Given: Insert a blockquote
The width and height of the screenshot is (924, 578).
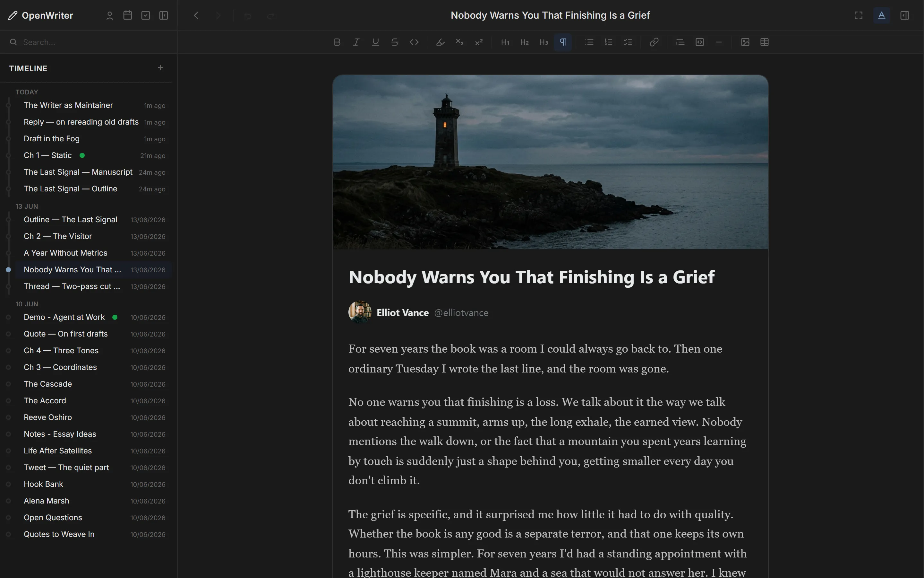Looking at the screenshot, I should click(680, 42).
